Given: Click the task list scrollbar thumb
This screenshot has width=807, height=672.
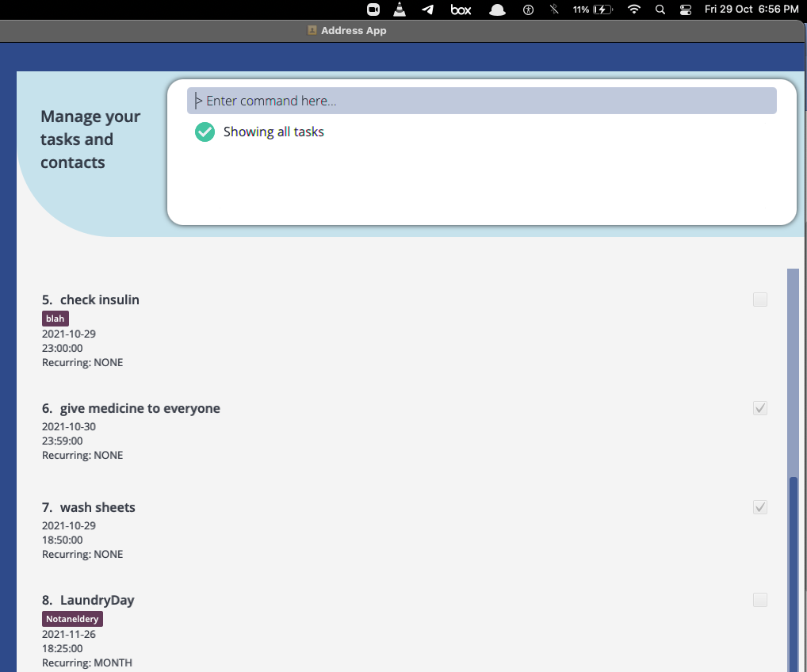Looking at the screenshot, I should tap(794, 574).
